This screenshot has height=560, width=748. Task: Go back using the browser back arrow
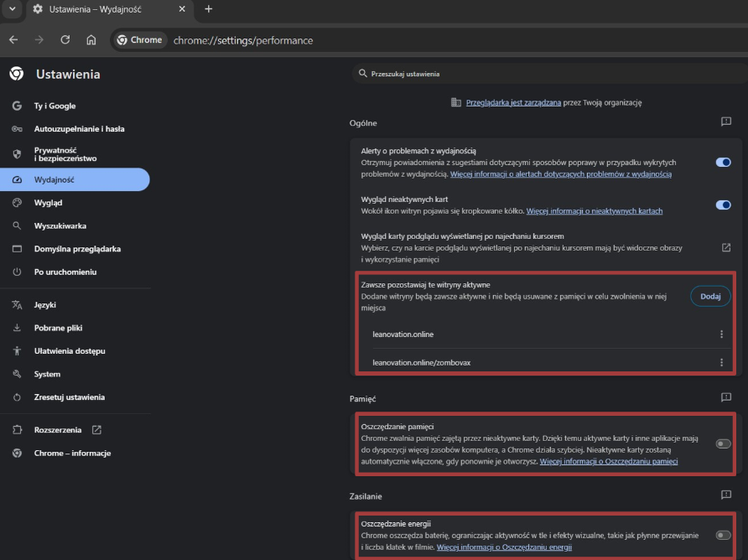[x=13, y=40]
